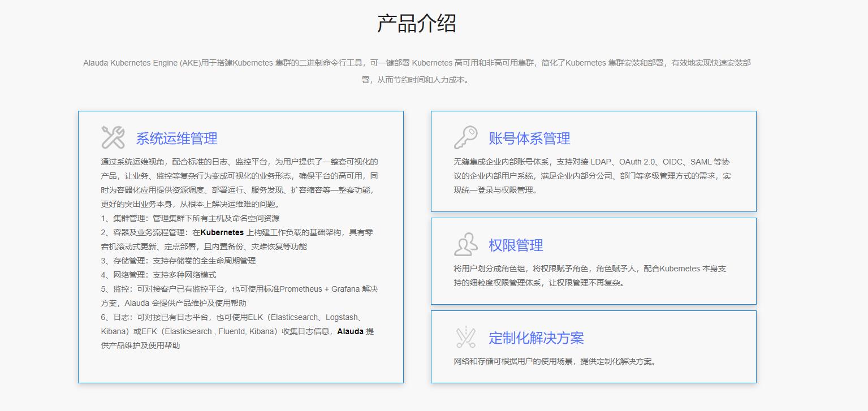The width and height of the screenshot is (868, 411).
Task: Select the 定制化解决方案 card title
Action: click(x=536, y=338)
